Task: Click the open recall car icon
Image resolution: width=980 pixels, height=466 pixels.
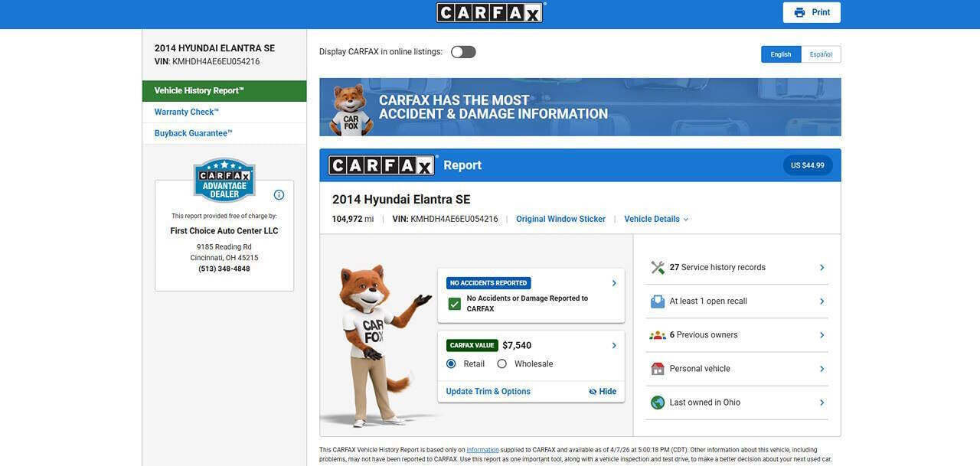Action: point(658,301)
